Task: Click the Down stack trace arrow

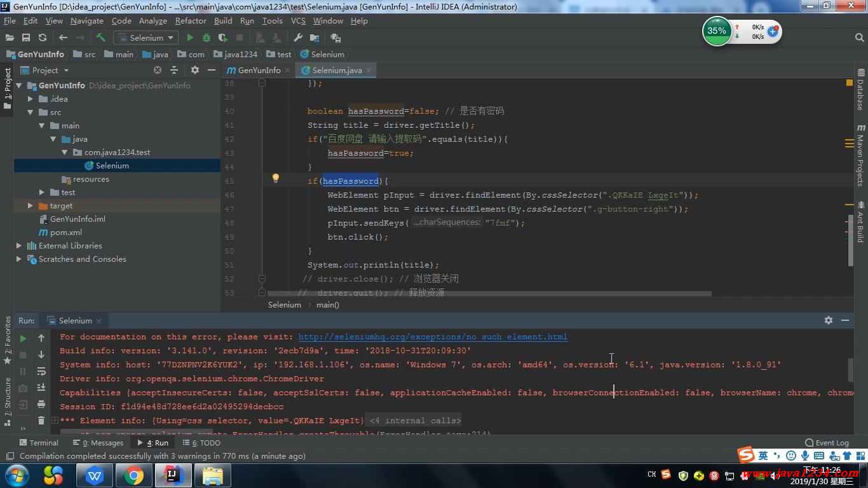Action: [x=41, y=355]
